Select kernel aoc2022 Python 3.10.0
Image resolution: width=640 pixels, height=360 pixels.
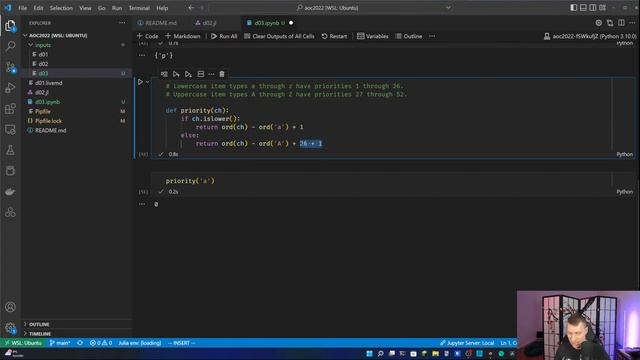pyautogui.click(x=590, y=36)
